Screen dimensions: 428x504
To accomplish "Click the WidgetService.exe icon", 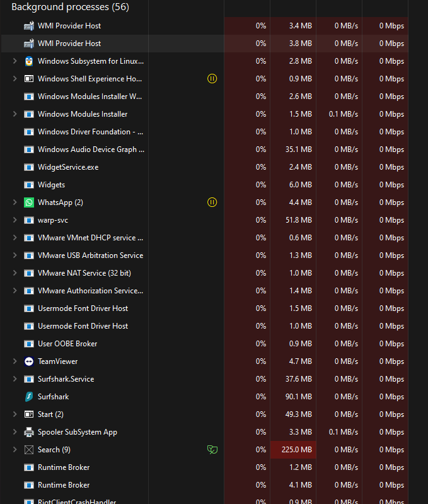I will (29, 167).
